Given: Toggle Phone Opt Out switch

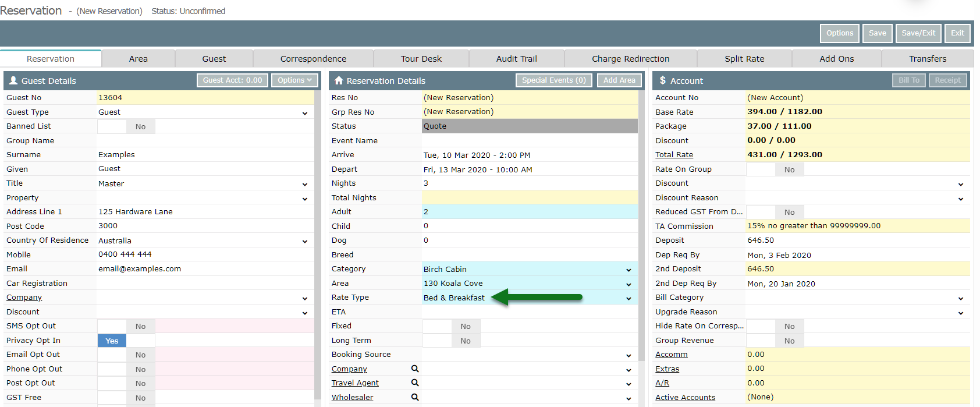Looking at the screenshot, I should point(126,369).
